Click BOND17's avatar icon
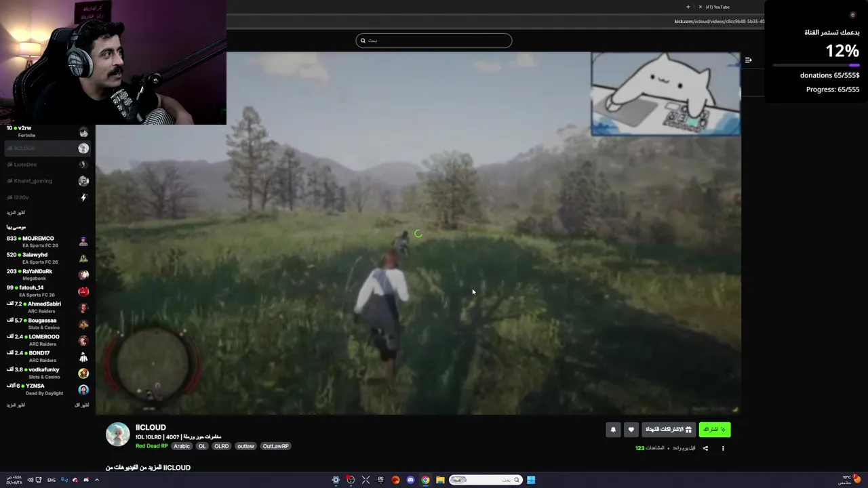The width and height of the screenshot is (868, 488). pyautogui.click(x=83, y=357)
